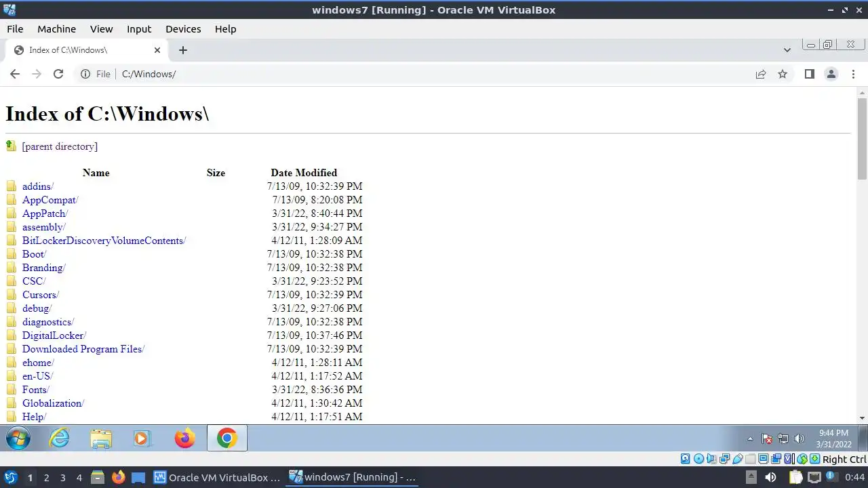Click the VirtualBox audio status icon
The image size is (868, 488).
(x=711, y=459)
